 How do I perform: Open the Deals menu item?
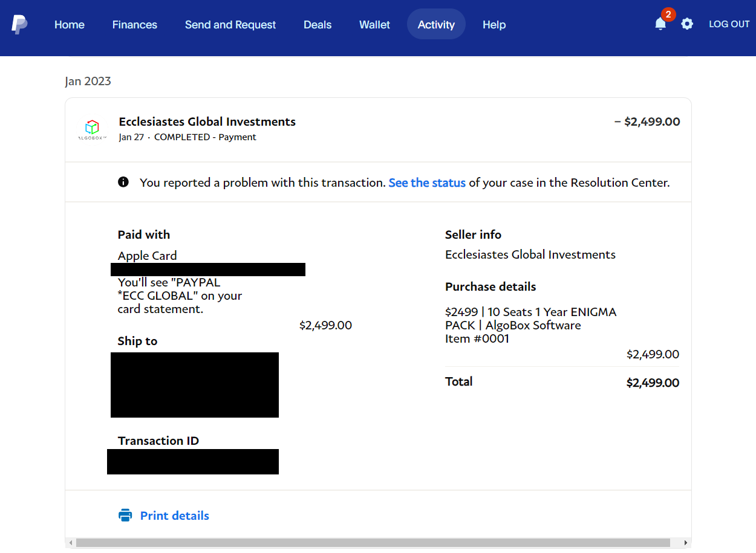click(x=318, y=25)
